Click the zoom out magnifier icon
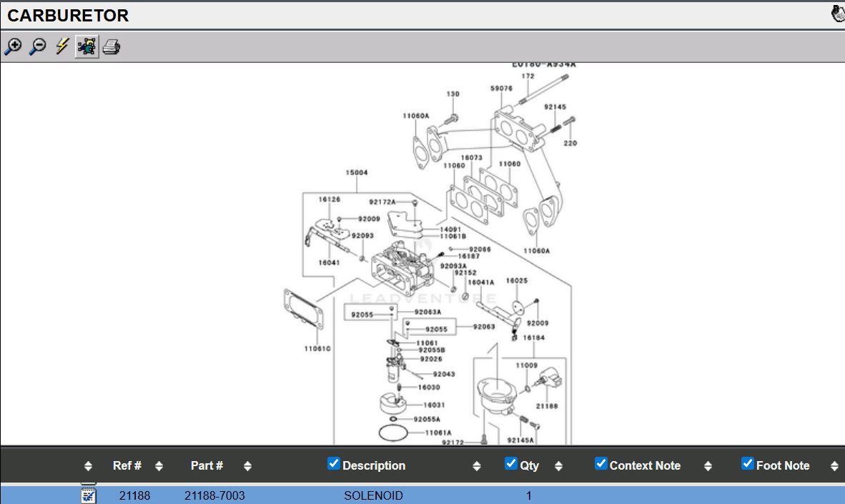845x504 pixels. (x=37, y=47)
